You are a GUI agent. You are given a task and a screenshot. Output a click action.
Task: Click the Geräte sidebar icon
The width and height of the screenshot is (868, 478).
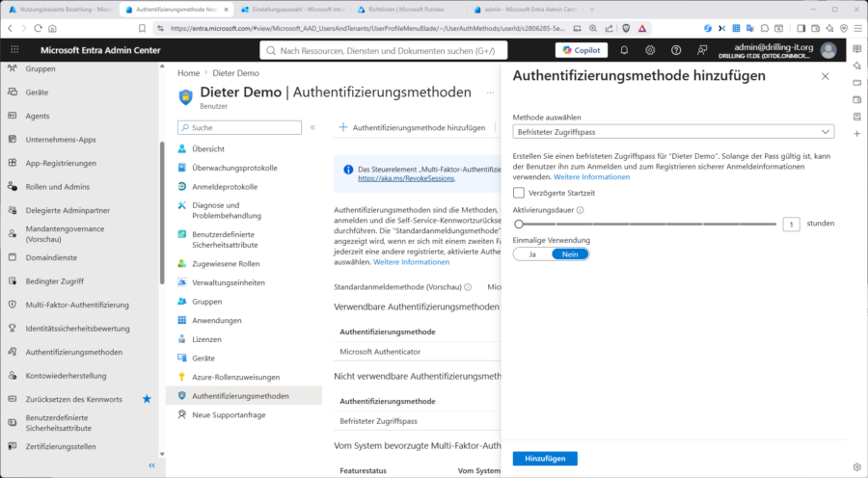click(x=13, y=92)
